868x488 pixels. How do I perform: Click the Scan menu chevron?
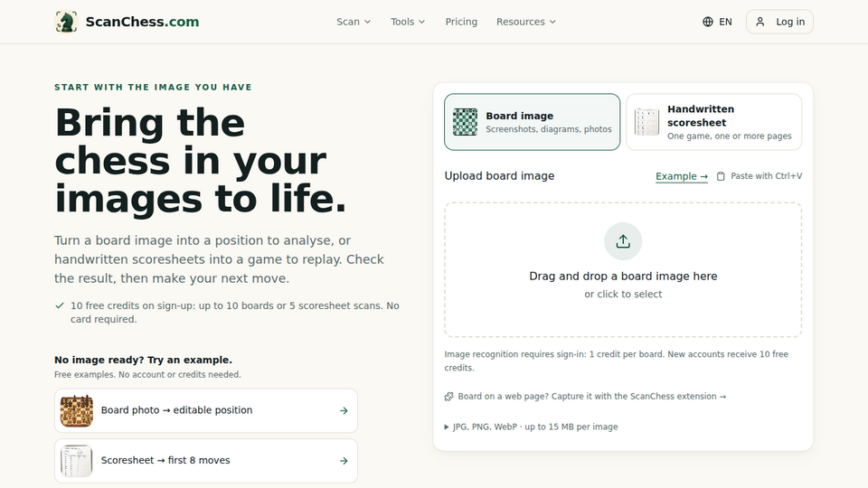368,22
